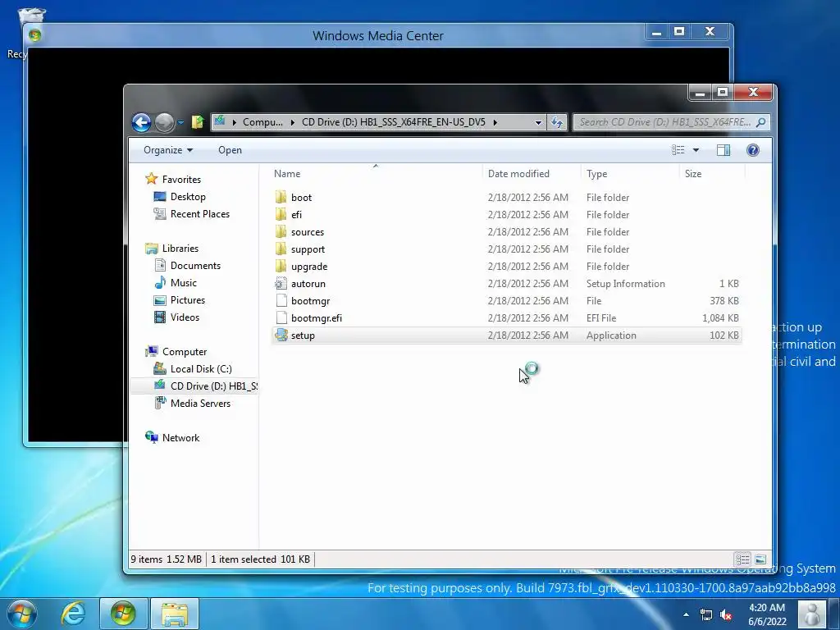Open Explorer help question mark icon
840x630 pixels.
(753, 150)
